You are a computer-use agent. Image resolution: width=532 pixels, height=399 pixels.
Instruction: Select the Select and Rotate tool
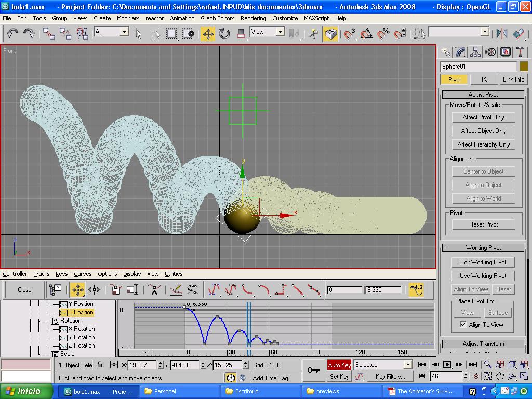point(224,34)
